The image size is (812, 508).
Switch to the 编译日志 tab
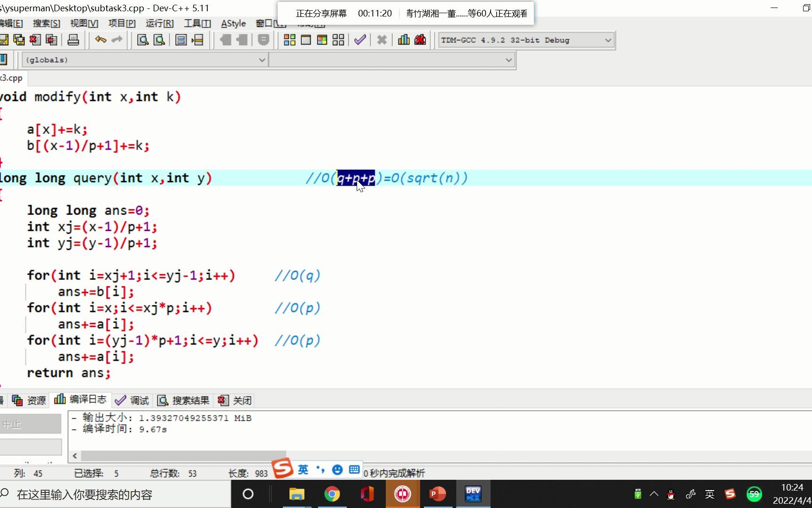[81, 399]
